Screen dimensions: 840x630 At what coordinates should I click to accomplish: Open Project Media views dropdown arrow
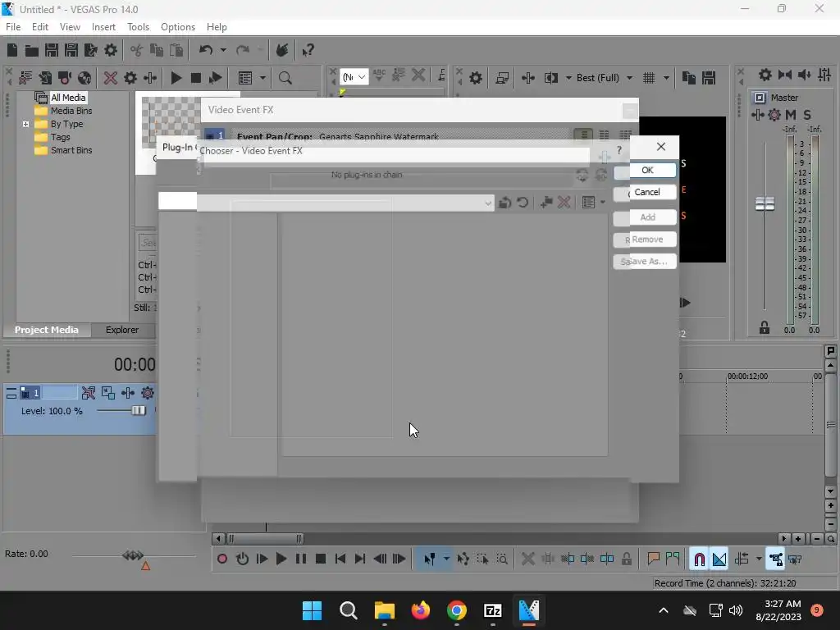(262, 78)
